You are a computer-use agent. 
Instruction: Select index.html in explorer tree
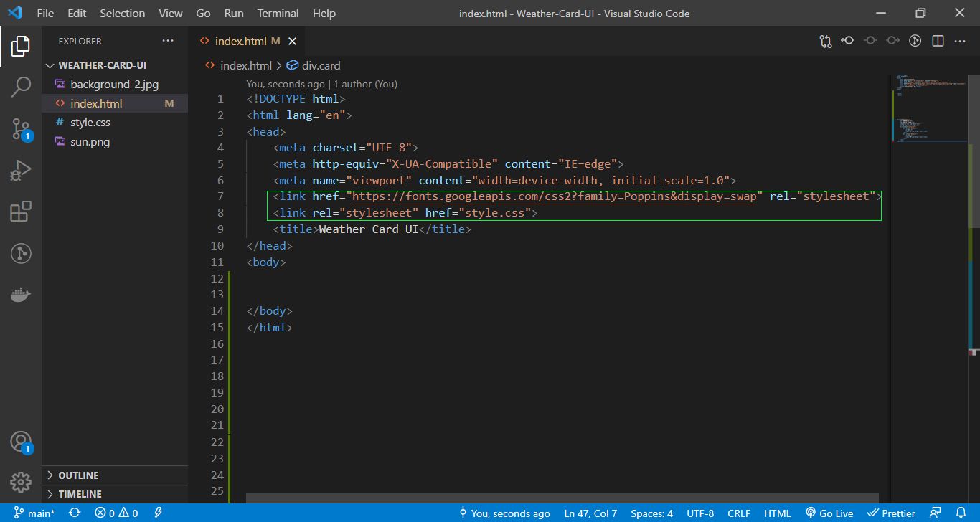click(115, 103)
